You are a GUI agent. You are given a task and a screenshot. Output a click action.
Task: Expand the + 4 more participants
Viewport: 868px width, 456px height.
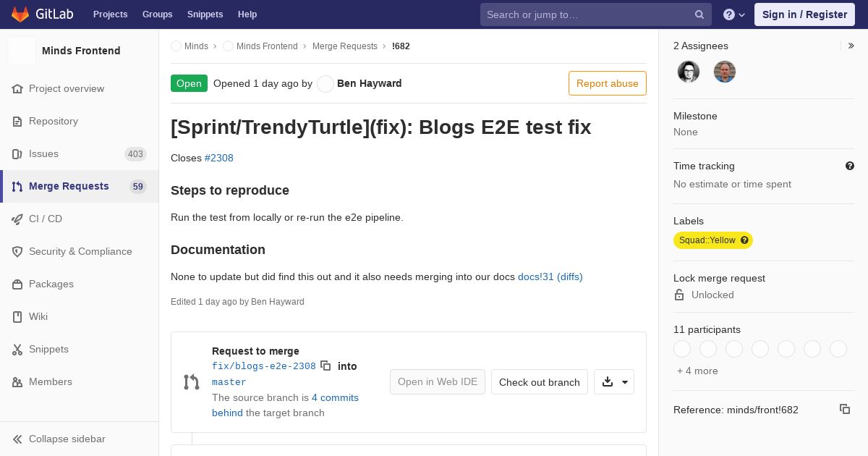point(697,371)
